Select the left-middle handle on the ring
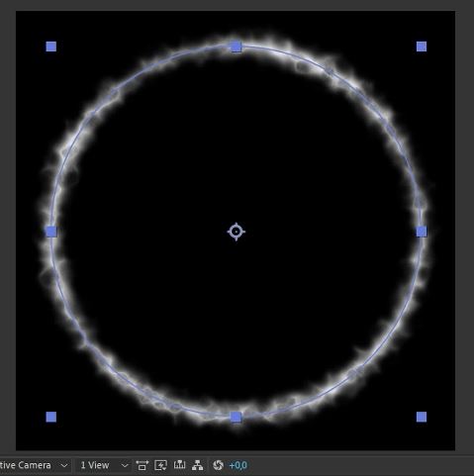This screenshot has width=474, height=476. pos(51,232)
